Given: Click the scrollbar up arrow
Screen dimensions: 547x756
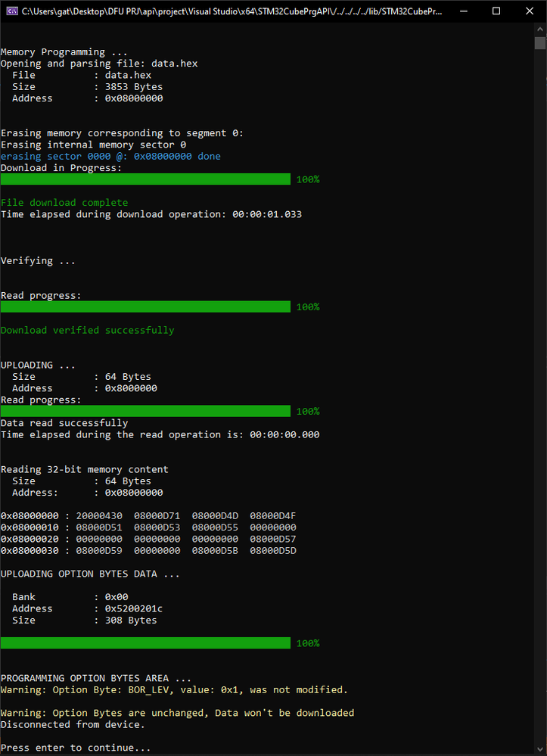Looking at the screenshot, I should click(540, 29).
